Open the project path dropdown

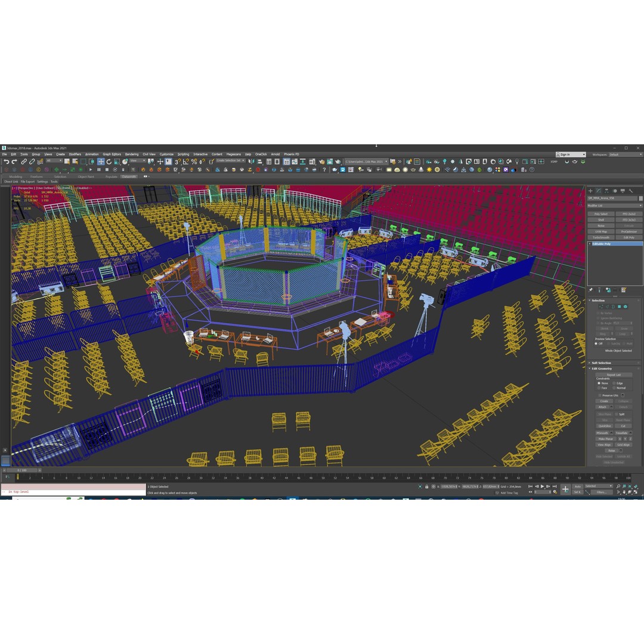[x=366, y=162]
